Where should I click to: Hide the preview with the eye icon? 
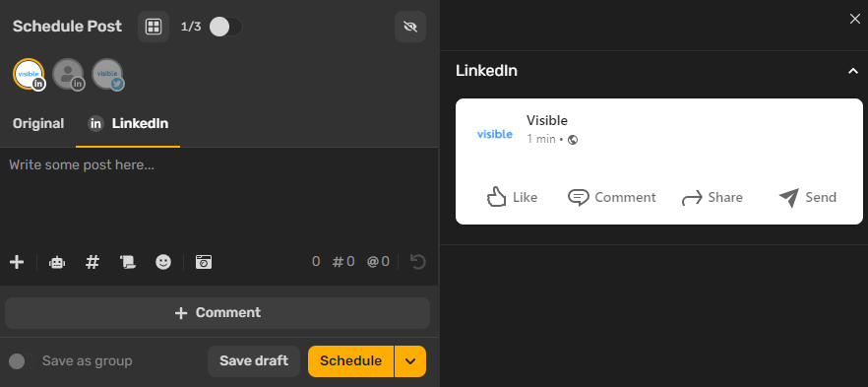410,27
